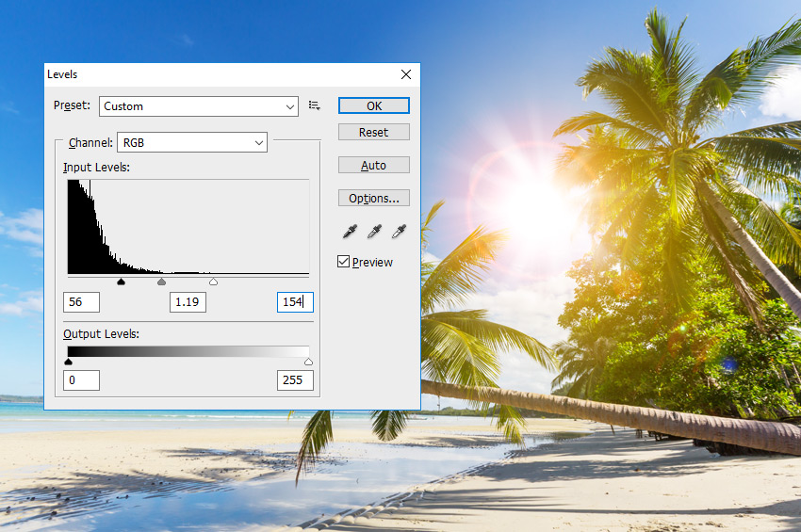The width and height of the screenshot is (801, 532).
Task: Click the shadow input field showing 56
Action: [81, 302]
